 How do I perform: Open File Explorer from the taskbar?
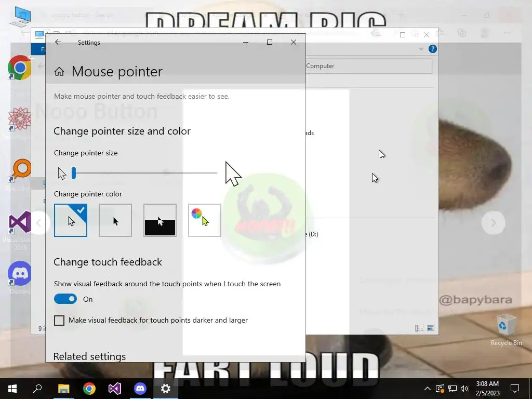(63, 389)
